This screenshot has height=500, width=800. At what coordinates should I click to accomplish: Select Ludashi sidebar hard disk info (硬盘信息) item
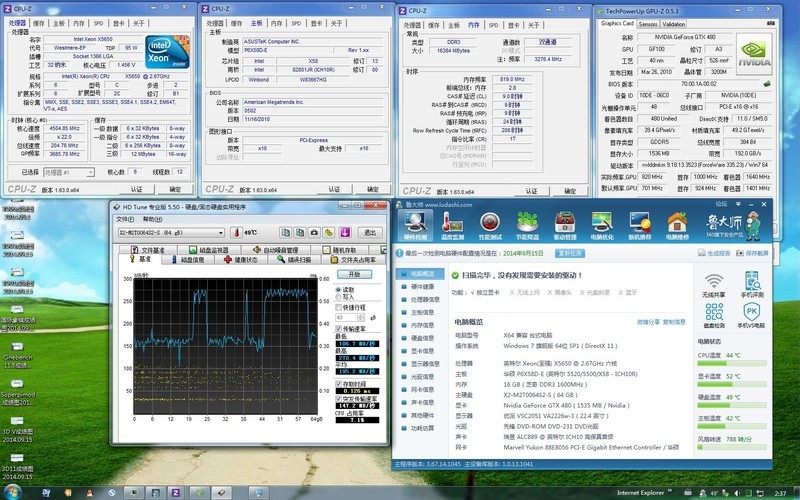420,338
